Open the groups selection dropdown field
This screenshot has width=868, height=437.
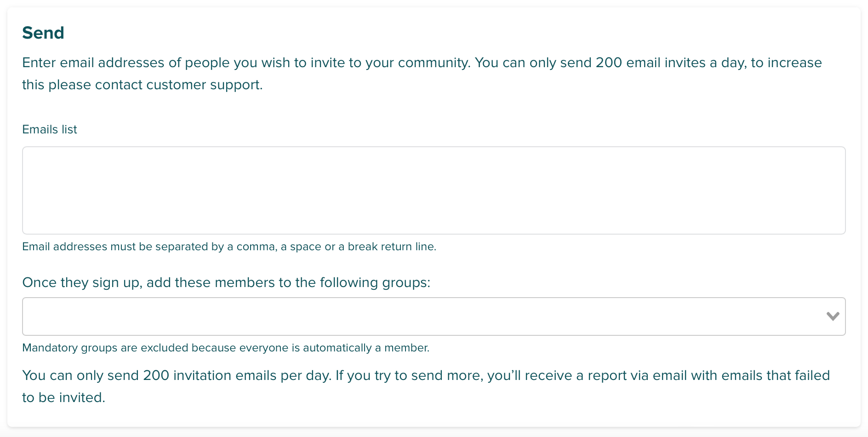click(423, 316)
